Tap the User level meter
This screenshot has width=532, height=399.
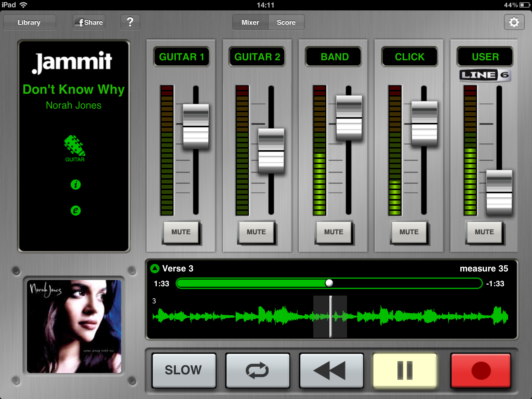(x=470, y=150)
